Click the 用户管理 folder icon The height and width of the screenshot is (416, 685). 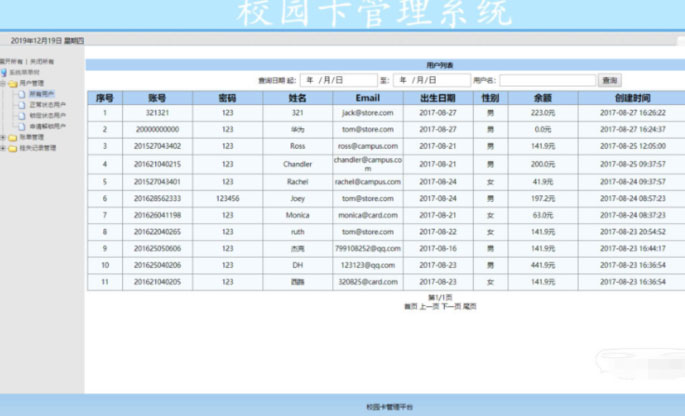(13, 83)
